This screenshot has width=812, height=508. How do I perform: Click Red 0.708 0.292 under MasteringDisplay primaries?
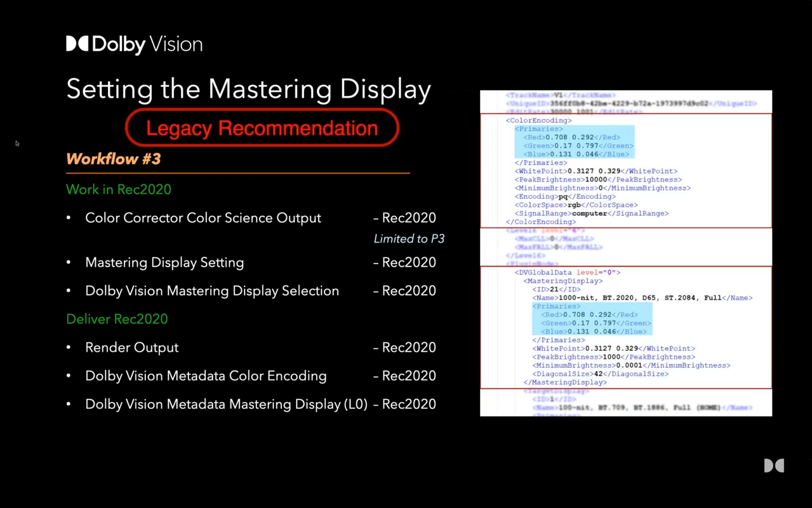[x=589, y=314]
